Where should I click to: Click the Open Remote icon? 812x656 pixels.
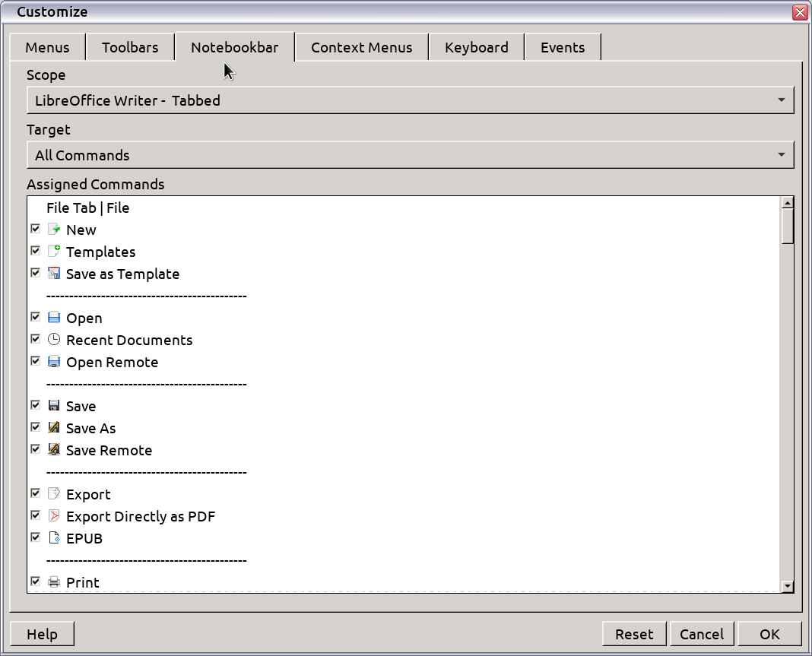(x=54, y=361)
